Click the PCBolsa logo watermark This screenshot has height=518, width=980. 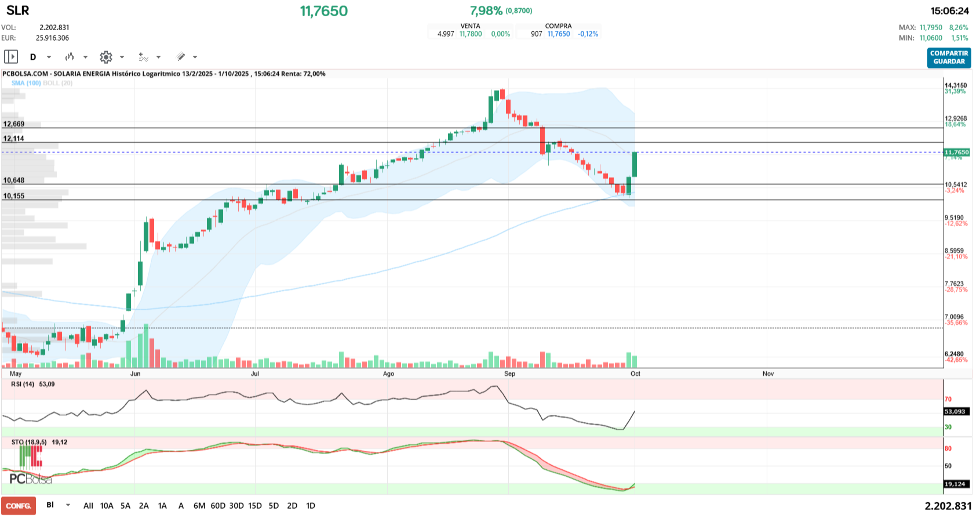point(30,479)
